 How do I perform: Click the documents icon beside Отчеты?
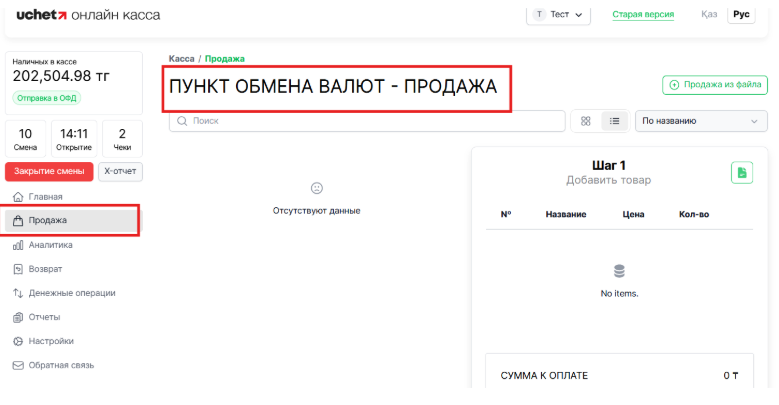18,317
